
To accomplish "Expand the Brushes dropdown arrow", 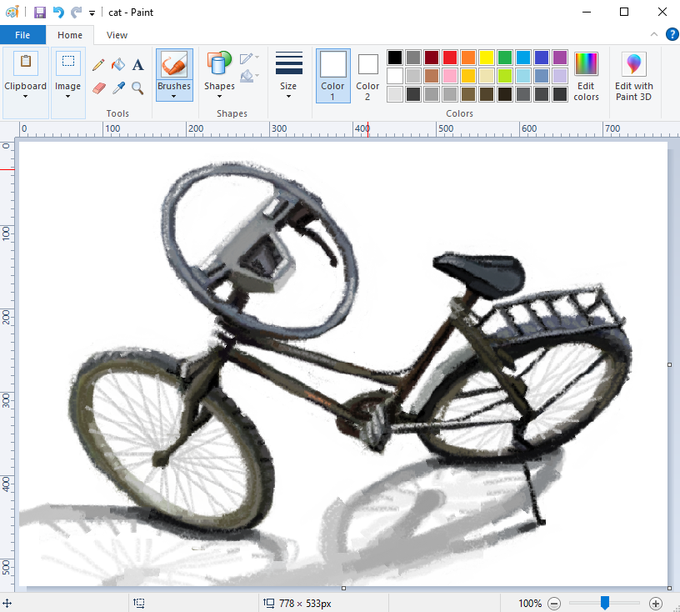I will click(174, 97).
